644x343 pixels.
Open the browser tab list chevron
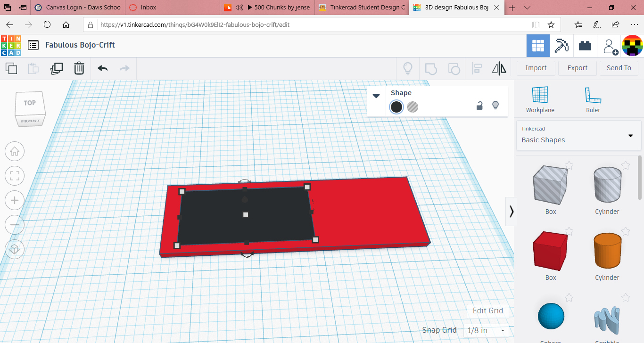(x=528, y=8)
